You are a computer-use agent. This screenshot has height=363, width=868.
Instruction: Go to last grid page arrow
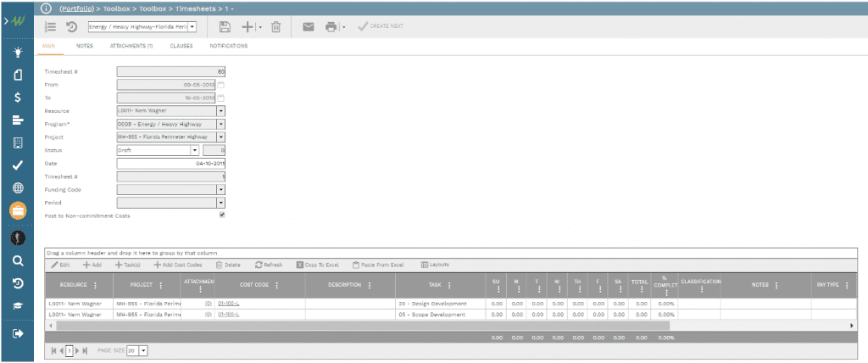point(85,351)
